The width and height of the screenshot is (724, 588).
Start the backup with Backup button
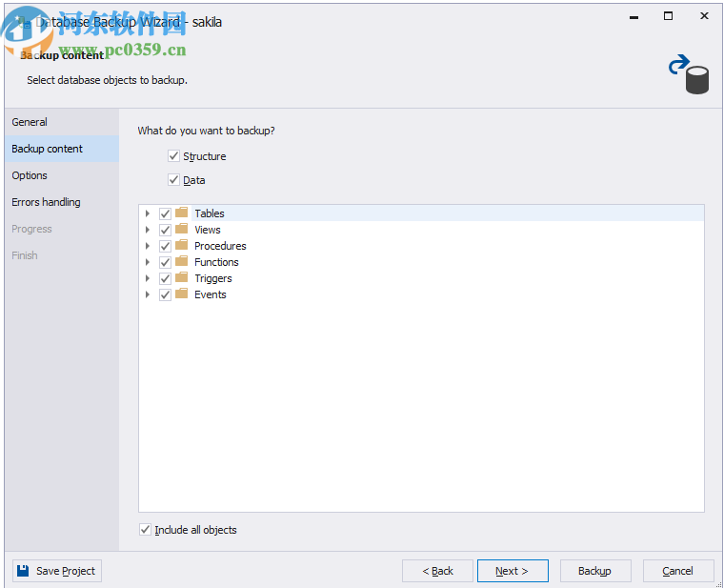coord(595,571)
